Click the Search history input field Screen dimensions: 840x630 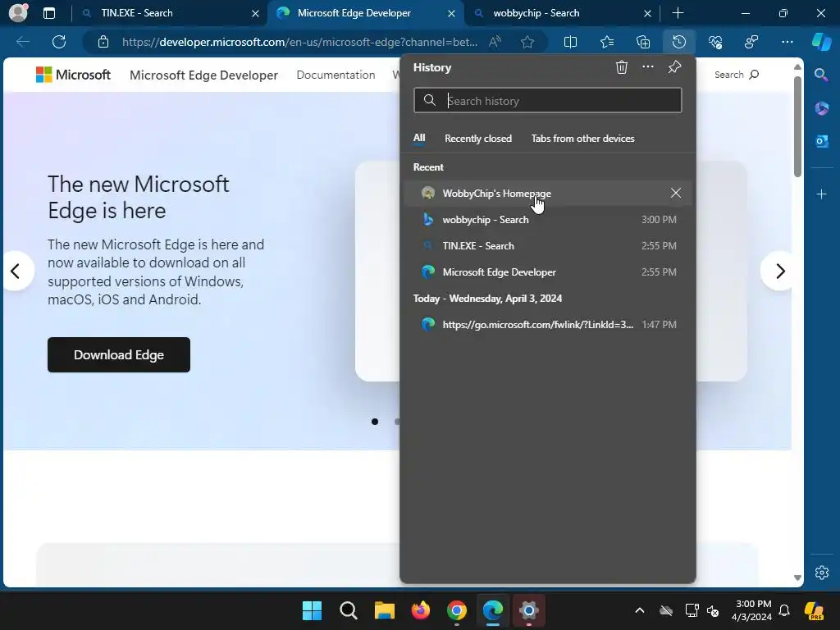pos(547,101)
